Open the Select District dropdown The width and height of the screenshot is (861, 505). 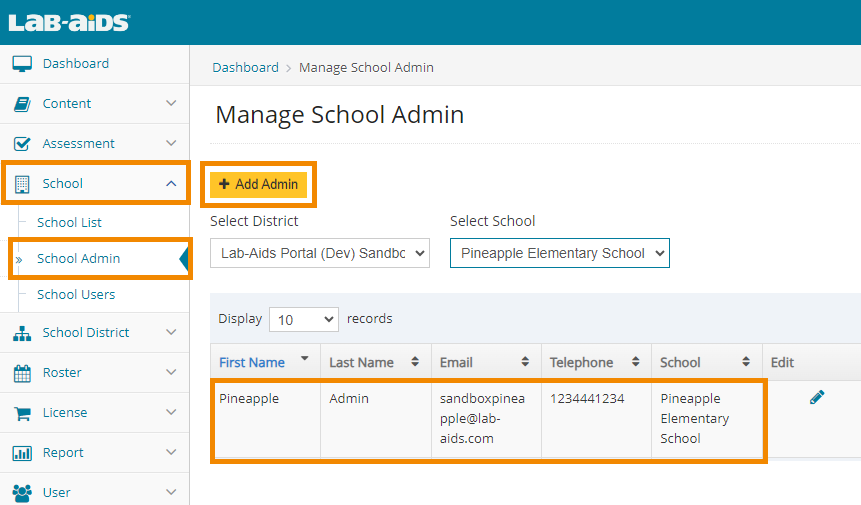coord(319,253)
